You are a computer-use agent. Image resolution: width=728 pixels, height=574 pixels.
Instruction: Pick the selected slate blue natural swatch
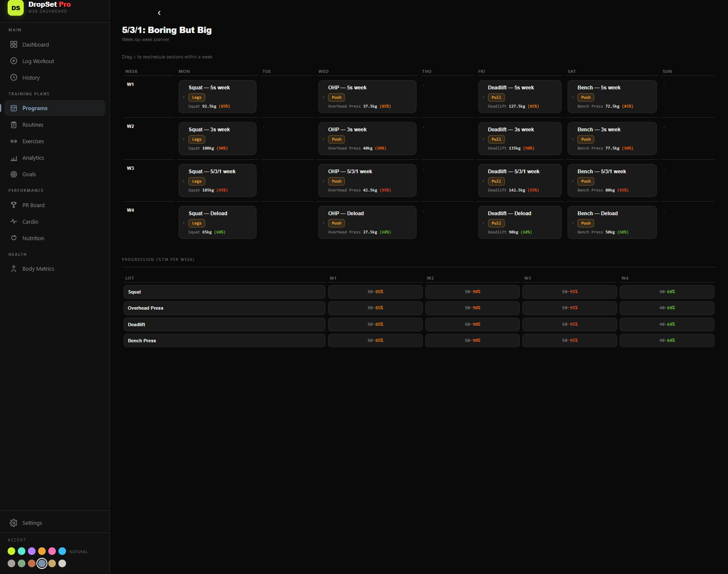click(x=42, y=563)
